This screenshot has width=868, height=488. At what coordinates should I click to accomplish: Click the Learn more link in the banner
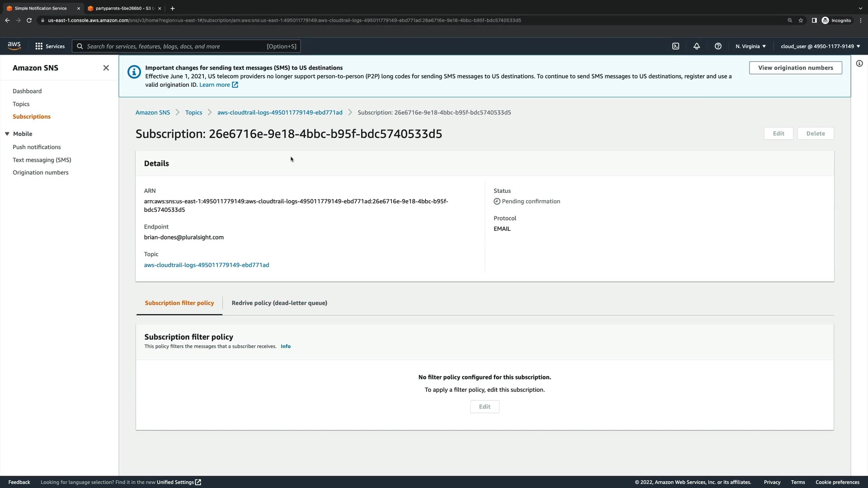click(215, 85)
